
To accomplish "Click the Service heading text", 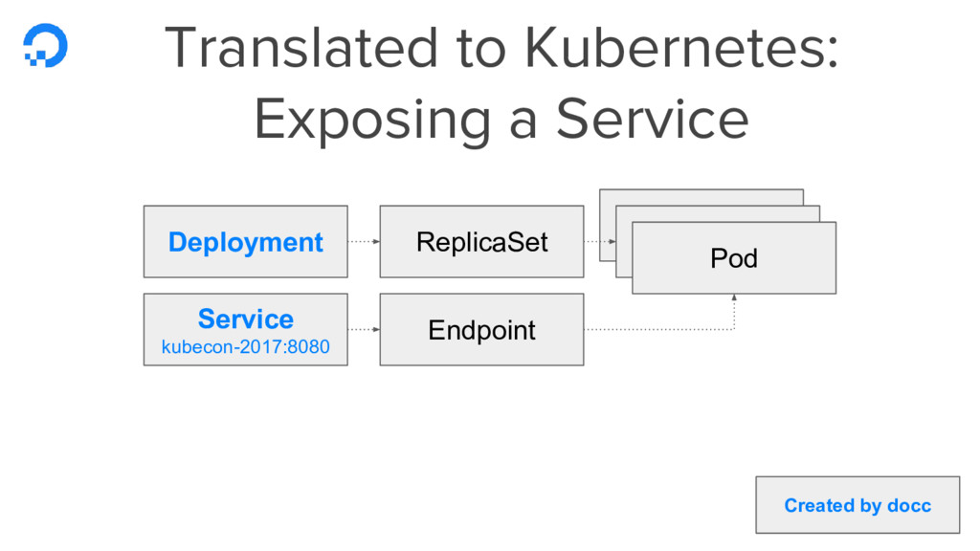I will click(x=246, y=319).
